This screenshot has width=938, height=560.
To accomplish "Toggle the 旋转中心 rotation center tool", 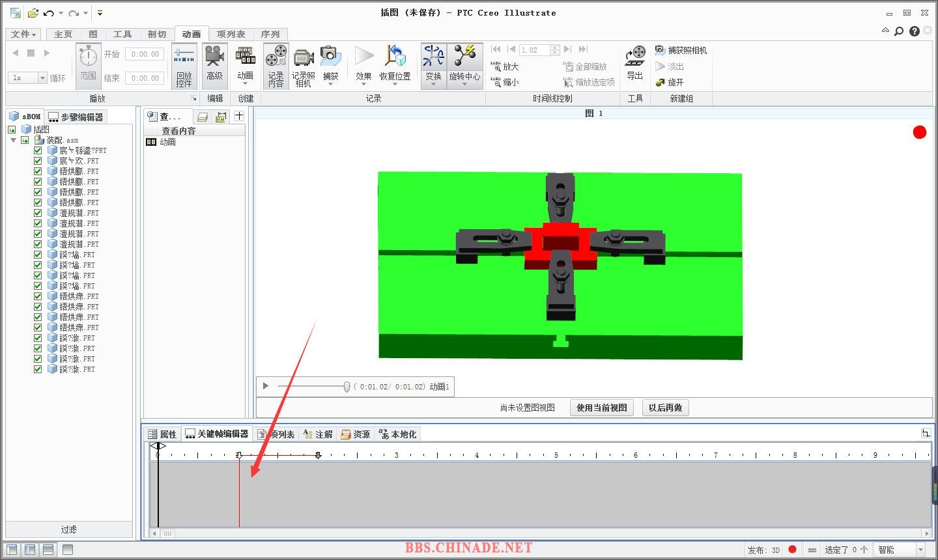I will click(x=464, y=65).
